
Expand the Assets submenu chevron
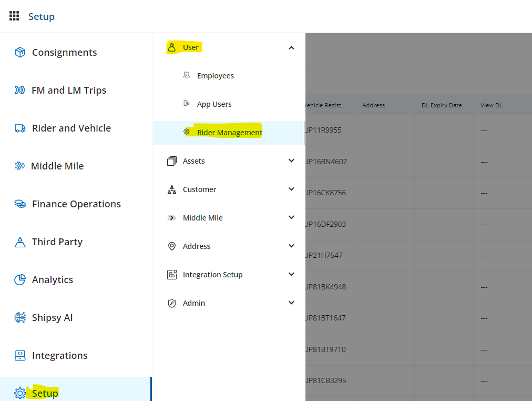tap(292, 161)
